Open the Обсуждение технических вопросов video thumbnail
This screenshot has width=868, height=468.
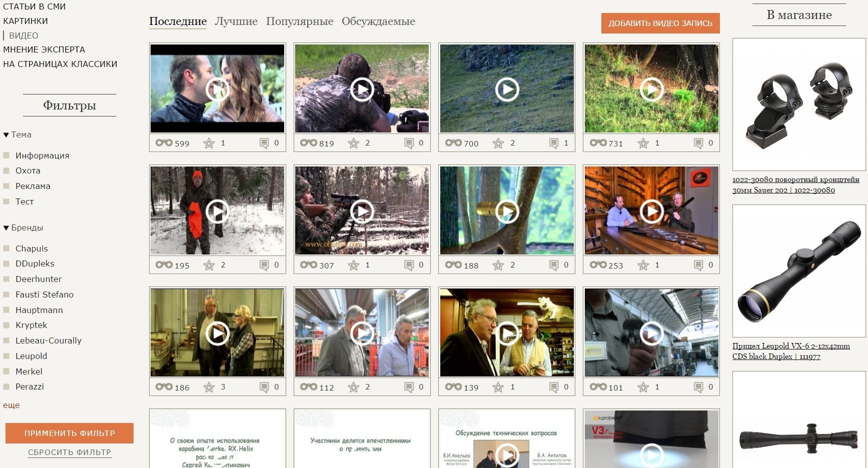(x=507, y=438)
